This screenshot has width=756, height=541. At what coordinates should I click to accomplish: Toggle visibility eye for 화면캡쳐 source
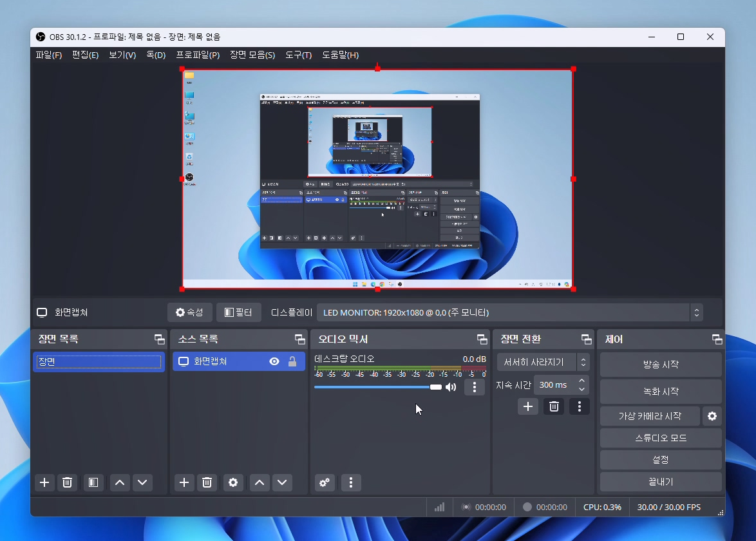point(274,361)
